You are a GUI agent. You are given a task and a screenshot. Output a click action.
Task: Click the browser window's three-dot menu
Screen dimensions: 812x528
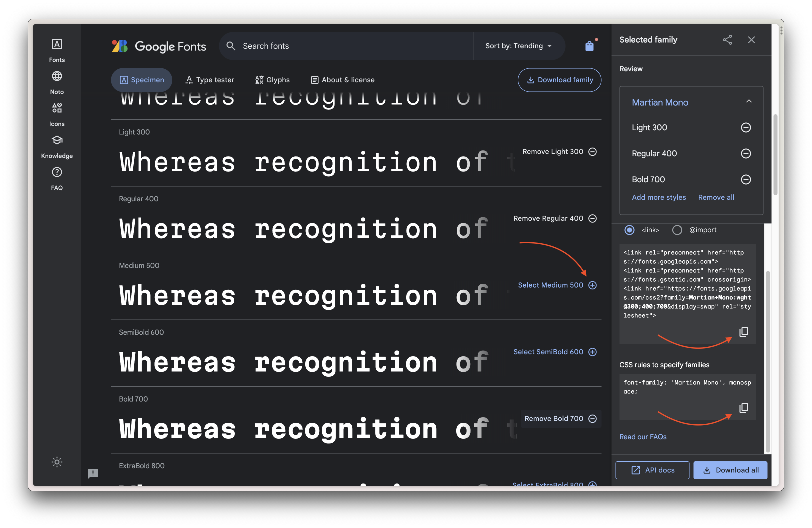[781, 31]
